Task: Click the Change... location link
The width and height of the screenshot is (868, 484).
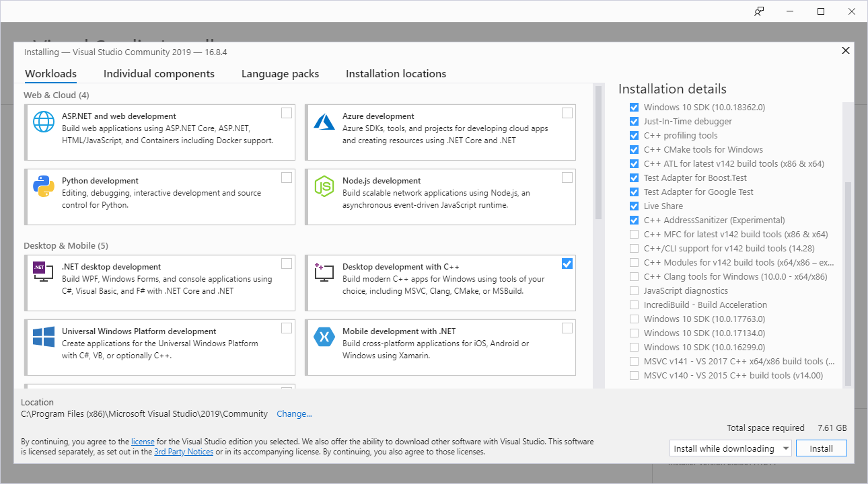Action: [294, 414]
